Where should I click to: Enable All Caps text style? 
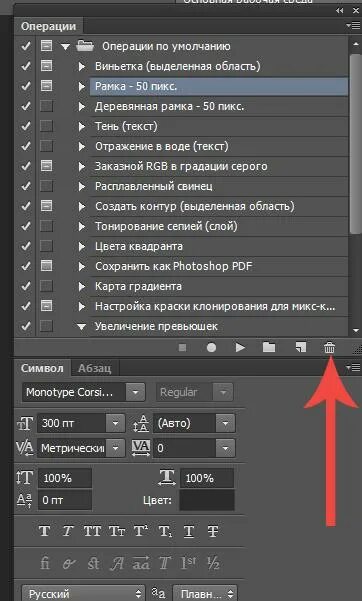92,531
